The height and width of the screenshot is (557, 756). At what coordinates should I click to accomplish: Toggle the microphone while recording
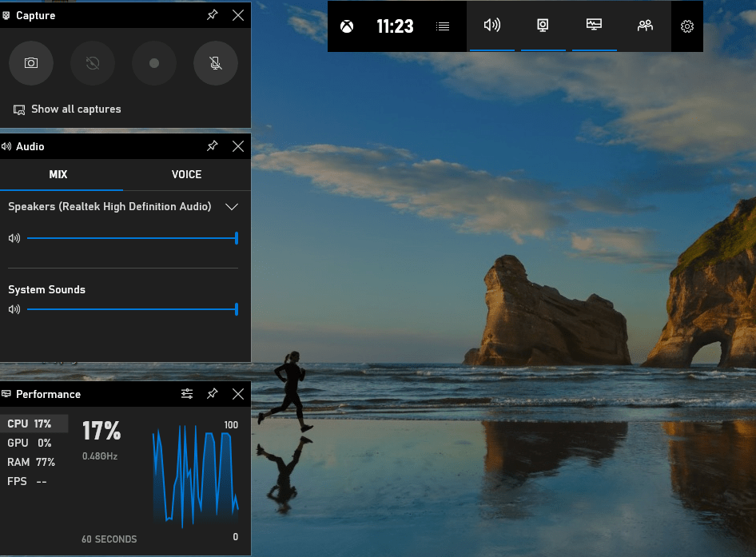216,63
